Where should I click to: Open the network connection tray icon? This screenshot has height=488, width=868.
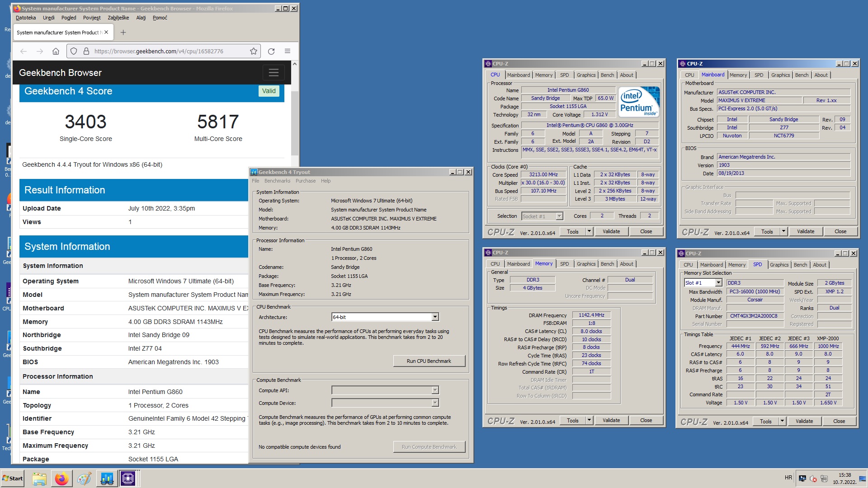point(824,479)
